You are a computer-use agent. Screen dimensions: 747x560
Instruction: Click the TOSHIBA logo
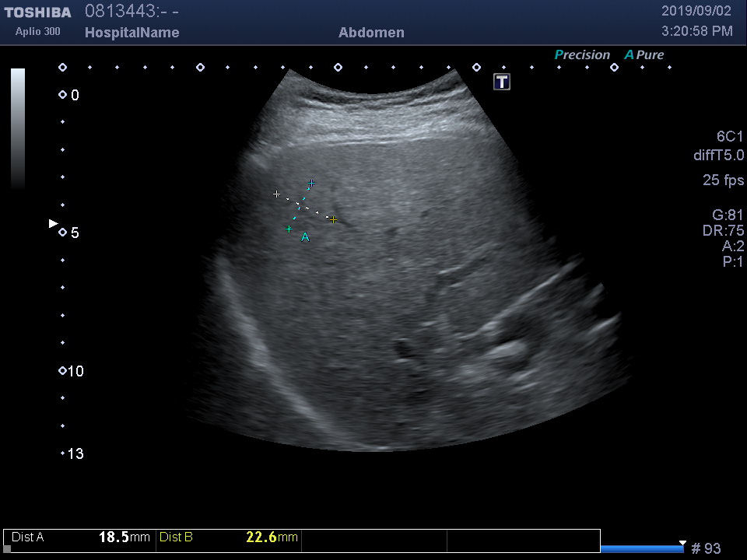[37, 12]
